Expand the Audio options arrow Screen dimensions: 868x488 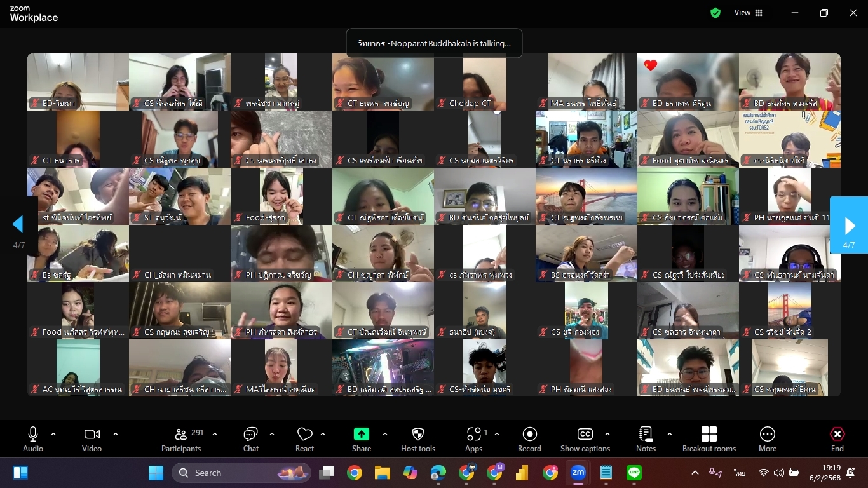[53, 434]
